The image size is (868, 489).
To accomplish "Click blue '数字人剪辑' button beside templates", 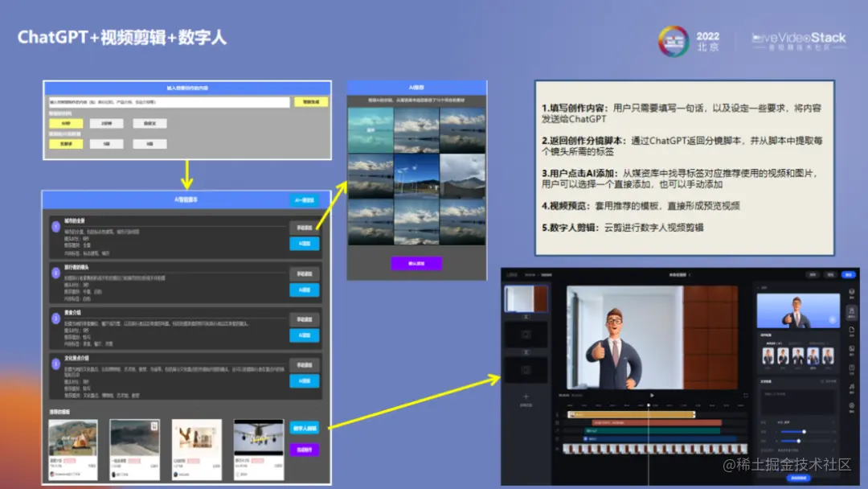I will click(x=305, y=428).
